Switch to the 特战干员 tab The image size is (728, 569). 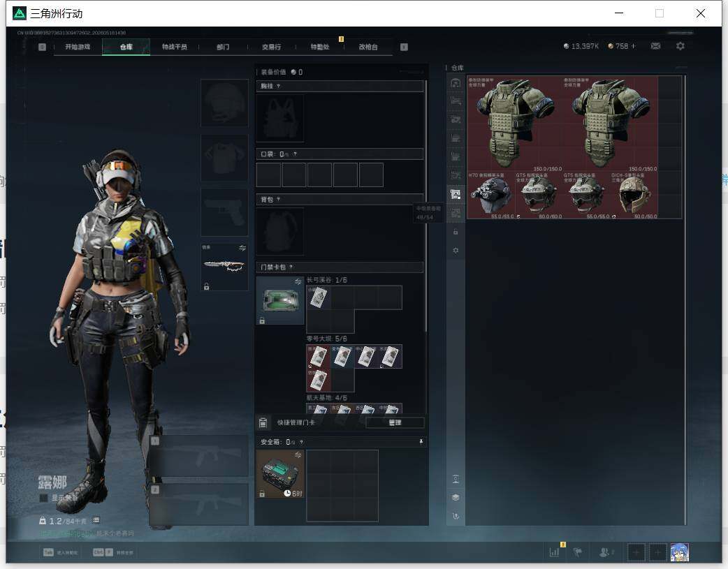pyautogui.click(x=174, y=47)
